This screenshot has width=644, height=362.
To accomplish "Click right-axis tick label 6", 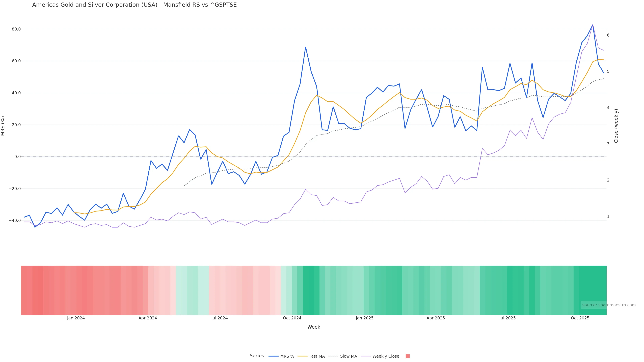I will [x=608, y=35].
